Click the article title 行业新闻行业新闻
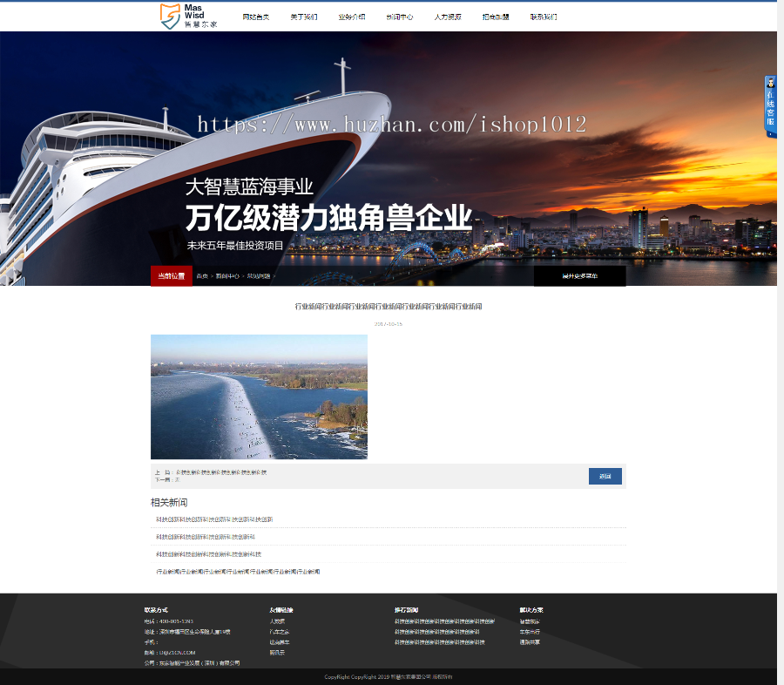 (x=389, y=306)
